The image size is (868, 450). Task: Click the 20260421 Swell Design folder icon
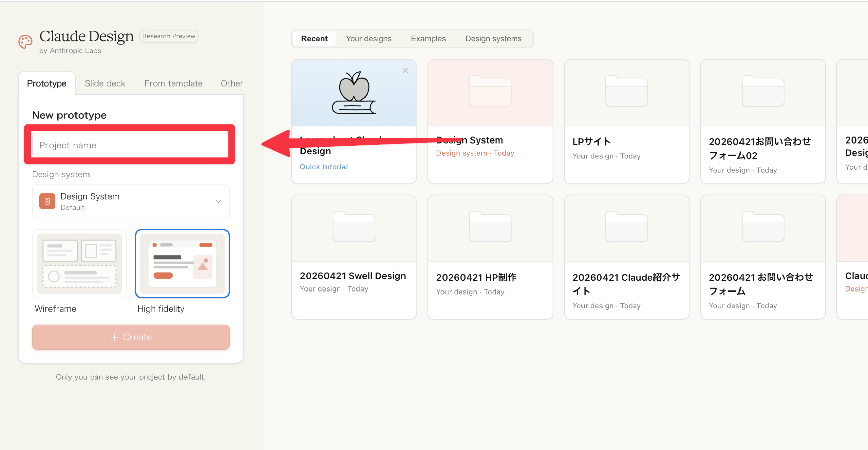point(354,227)
